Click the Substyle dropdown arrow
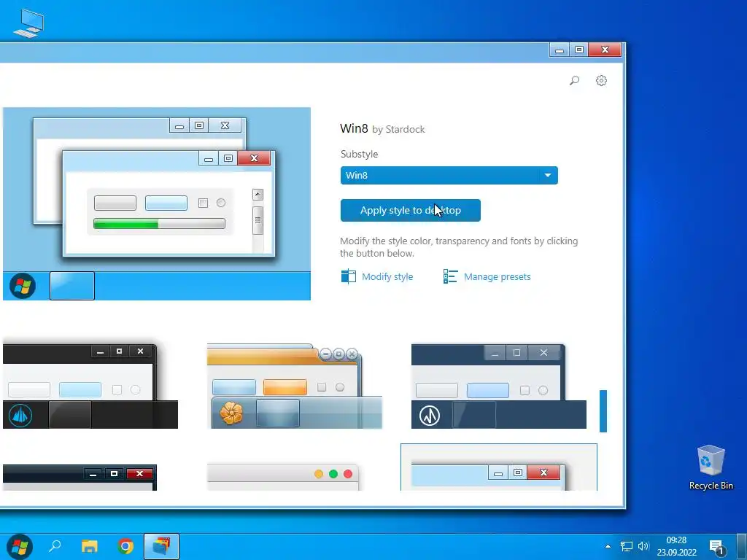The height and width of the screenshot is (560, 747). click(547, 175)
